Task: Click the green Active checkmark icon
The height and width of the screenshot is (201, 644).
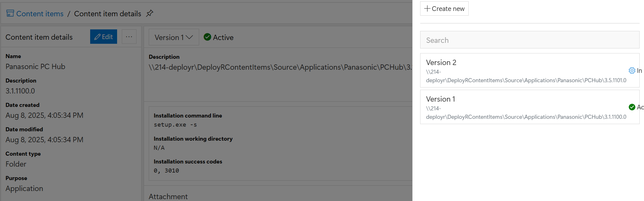Action: tap(207, 37)
